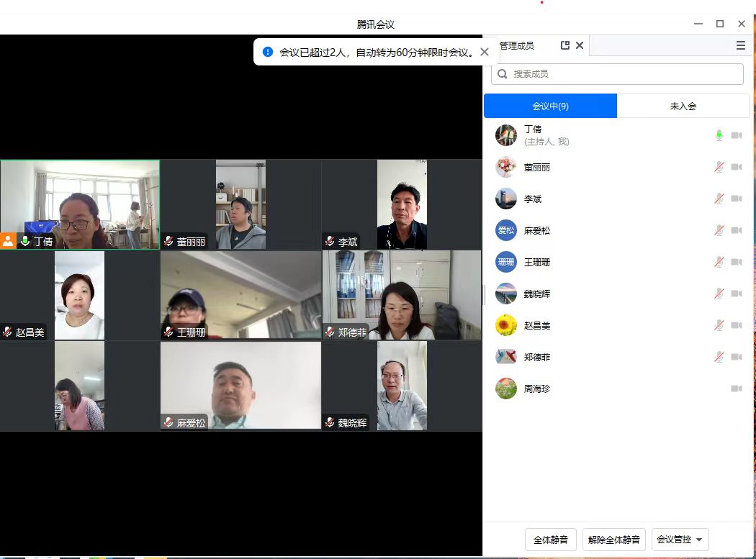Click the camera icon beside 周海珍
This screenshot has height=559, width=756.
pos(737,388)
